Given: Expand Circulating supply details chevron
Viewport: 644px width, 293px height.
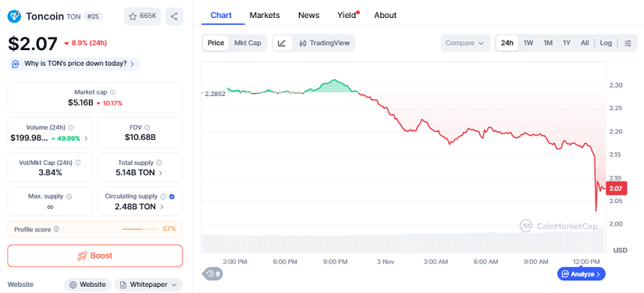Looking at the screenshot, I should tap(162, 207).
